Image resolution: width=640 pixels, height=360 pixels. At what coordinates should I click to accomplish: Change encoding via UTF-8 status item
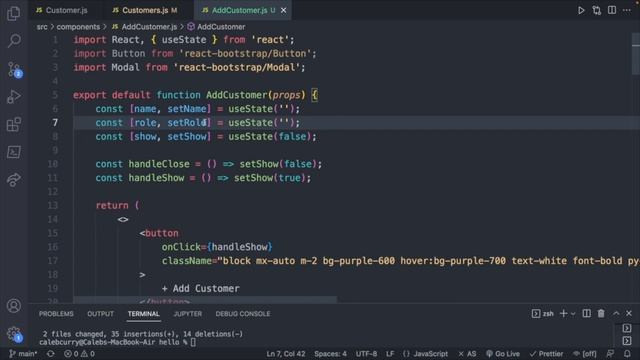click(366, 353)
